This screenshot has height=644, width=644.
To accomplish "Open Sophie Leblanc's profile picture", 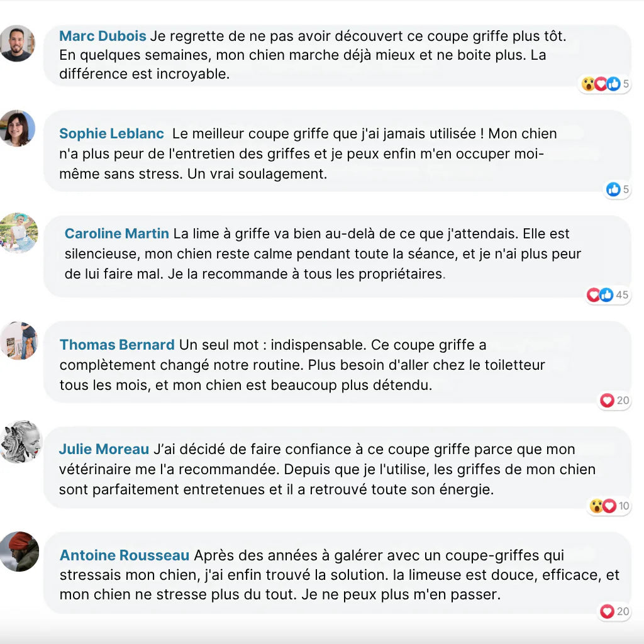I will coord(17,128).
